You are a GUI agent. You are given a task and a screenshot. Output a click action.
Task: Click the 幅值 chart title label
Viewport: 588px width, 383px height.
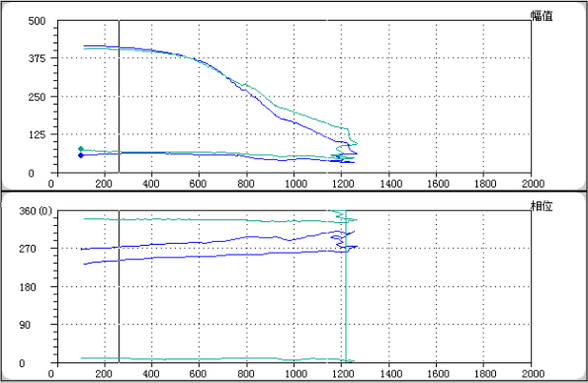click(x=542, y=16)
